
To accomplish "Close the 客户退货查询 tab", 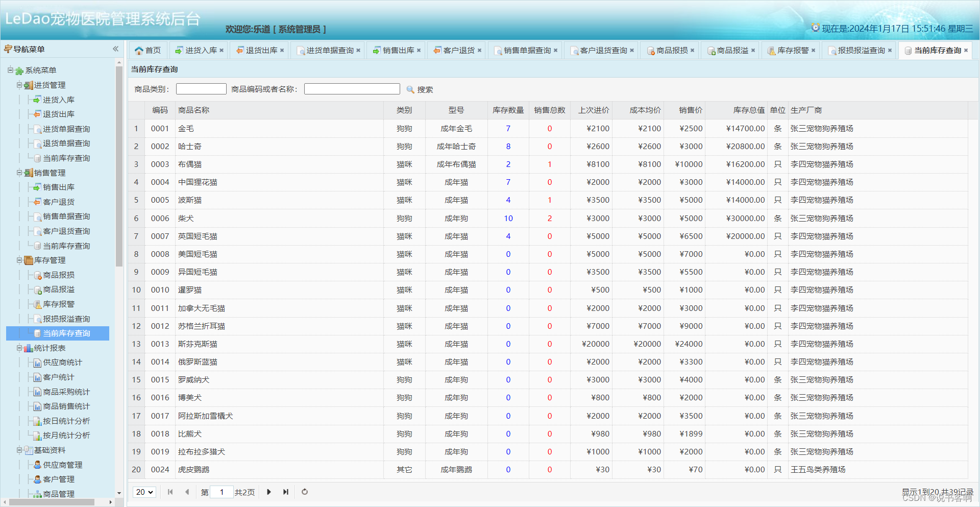I will [x=632, y=51].
